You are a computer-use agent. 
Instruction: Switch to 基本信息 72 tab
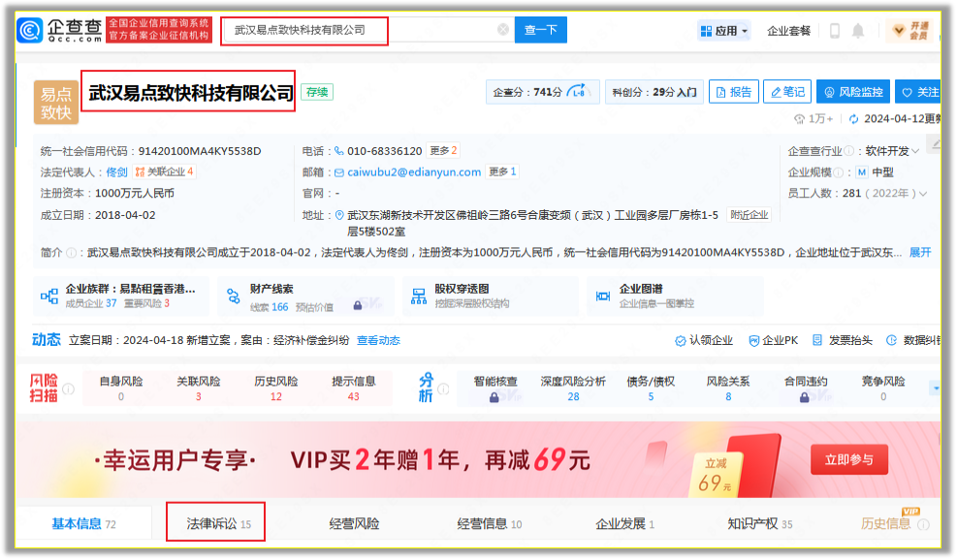(83, 523)
